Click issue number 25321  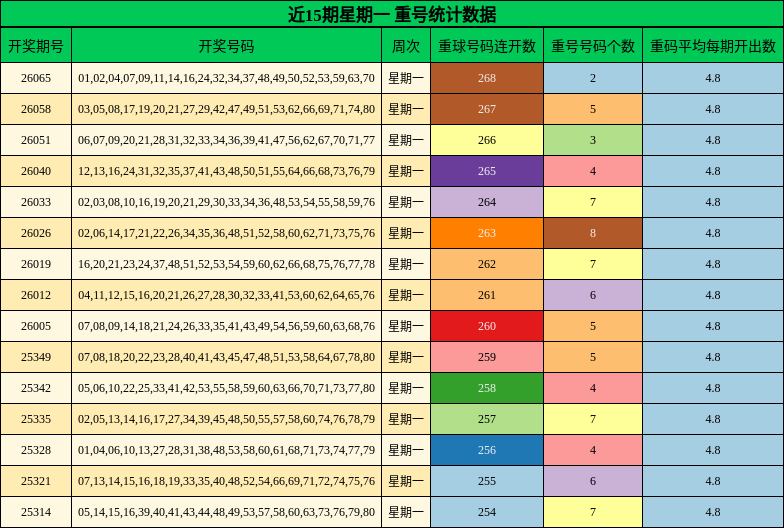click(36, 481)
